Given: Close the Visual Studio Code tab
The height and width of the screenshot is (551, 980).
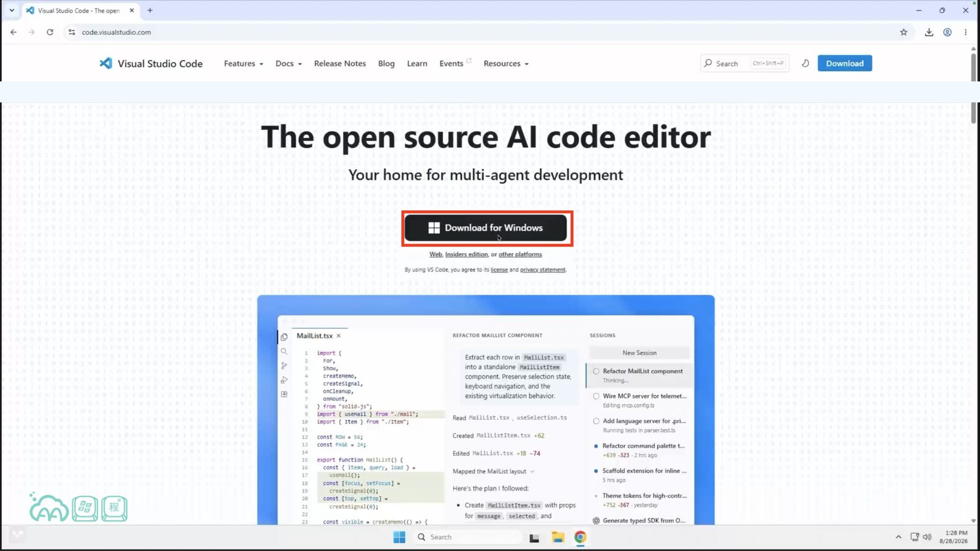Looking at the screenshot, I should pyautogui.click(x=132, y=10).
